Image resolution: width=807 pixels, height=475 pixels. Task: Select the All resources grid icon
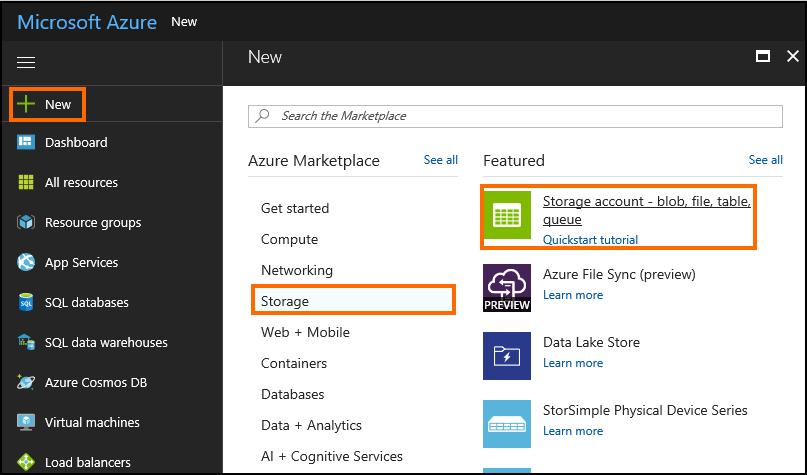pyautogui.click(x=27, y=183)
